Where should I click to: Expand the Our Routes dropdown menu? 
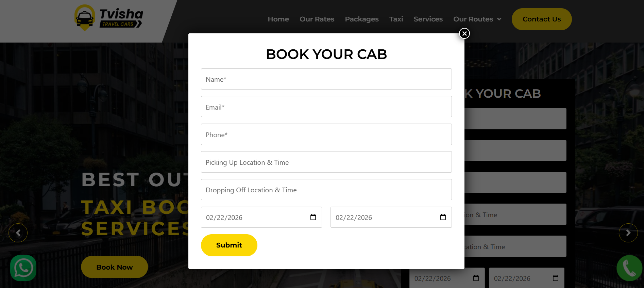pos(477,19)
